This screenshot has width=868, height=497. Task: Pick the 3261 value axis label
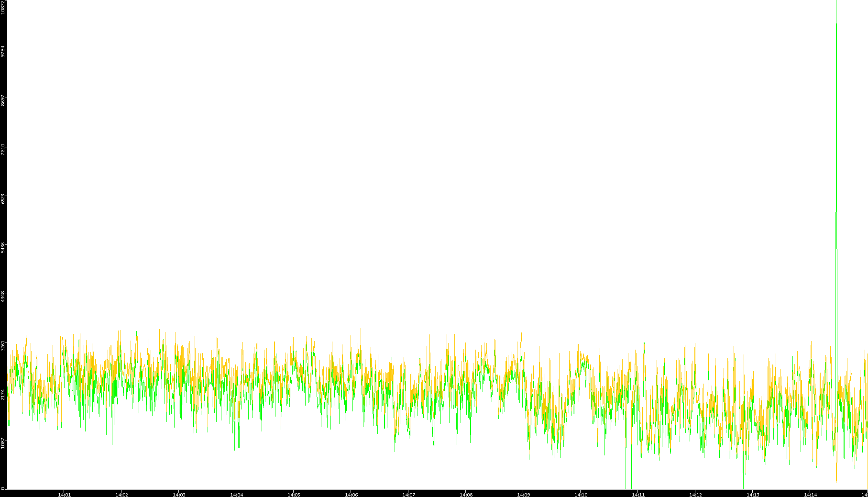pos(3,346)
